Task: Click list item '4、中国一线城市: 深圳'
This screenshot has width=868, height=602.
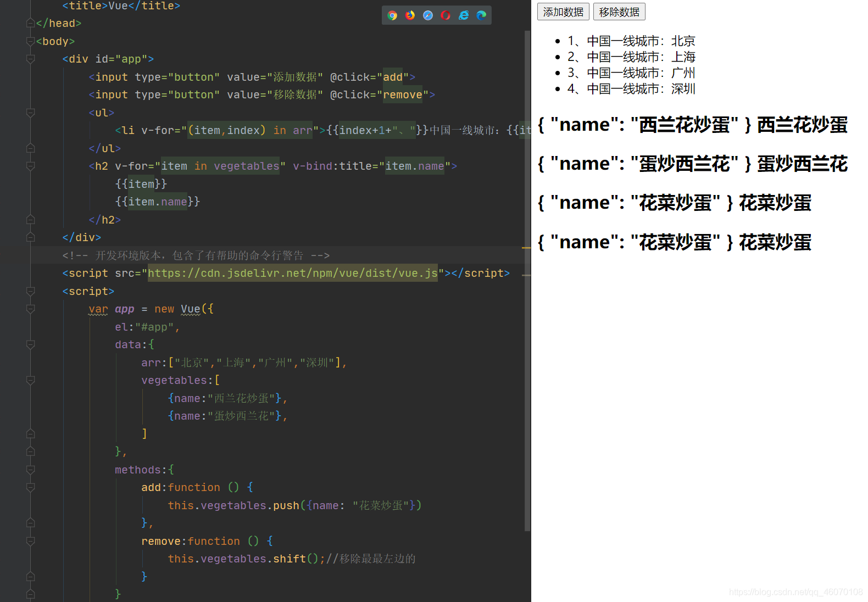Action: (x=631, y=89)
